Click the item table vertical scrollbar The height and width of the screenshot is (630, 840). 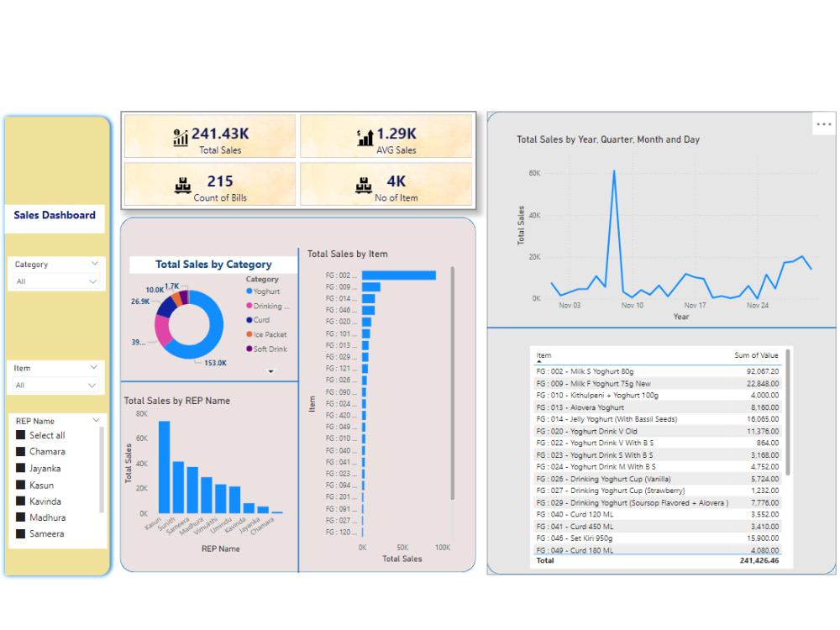point(788,412)
